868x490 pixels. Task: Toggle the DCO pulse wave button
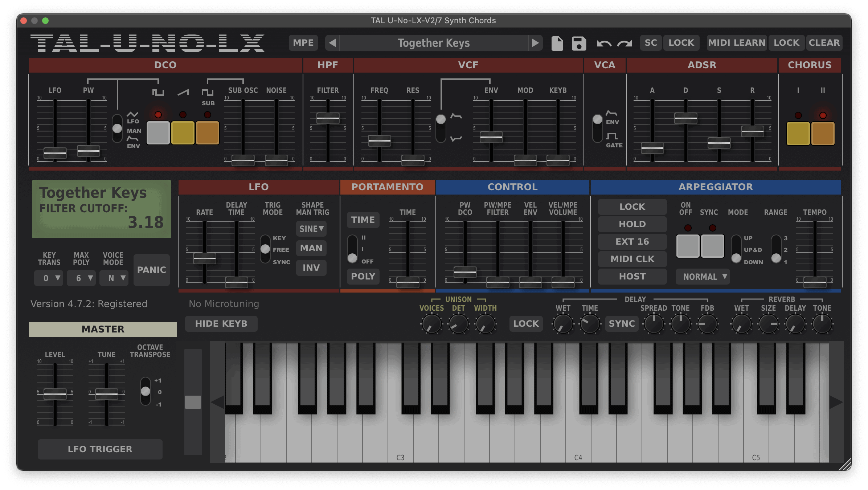click(158, 133)
